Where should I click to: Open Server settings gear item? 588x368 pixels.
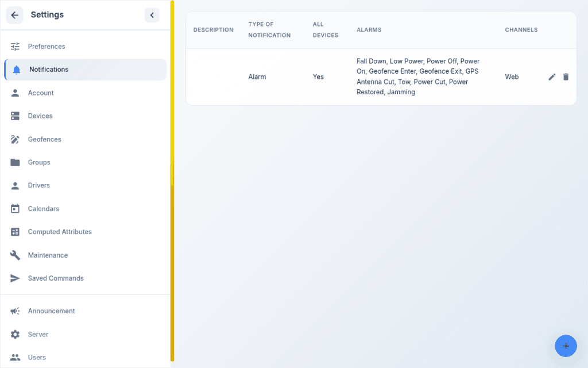point(85,334)
